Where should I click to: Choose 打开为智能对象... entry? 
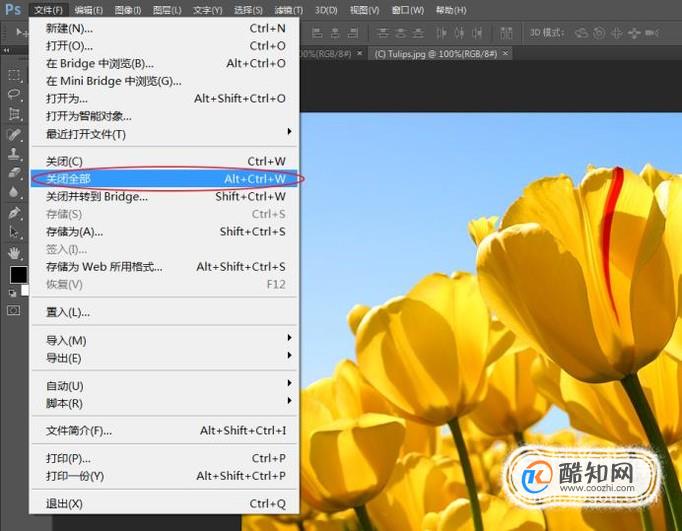coord(164,116)
